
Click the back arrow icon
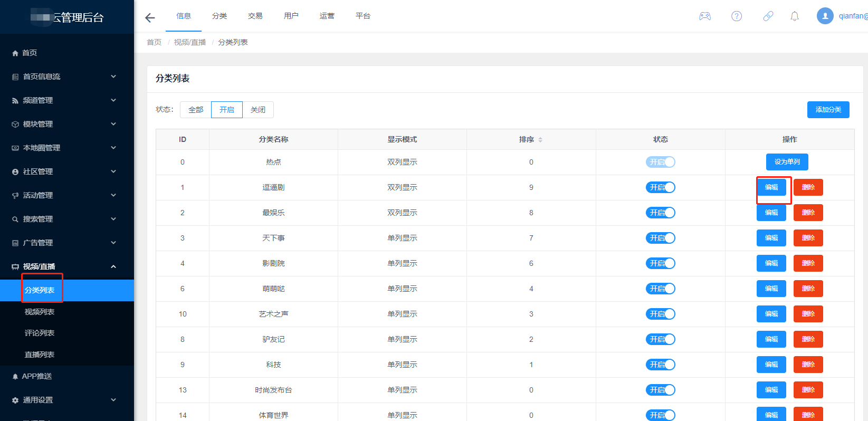pyautogui.click(x=150, y=18)
